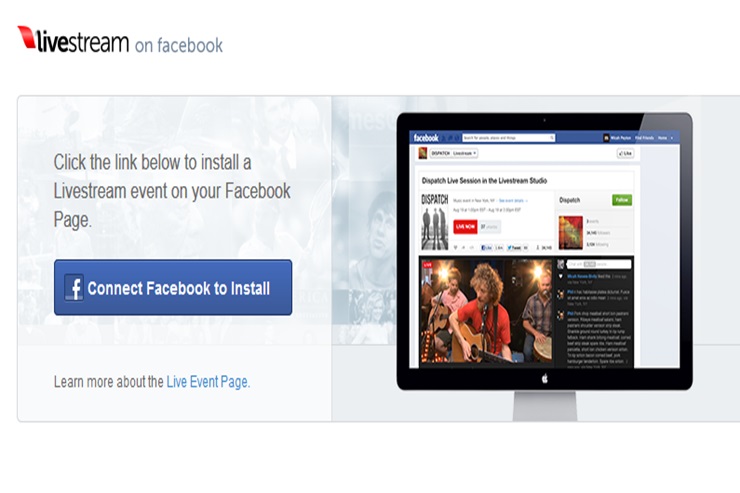Click the red LIVE badge on video

[429, 262]
